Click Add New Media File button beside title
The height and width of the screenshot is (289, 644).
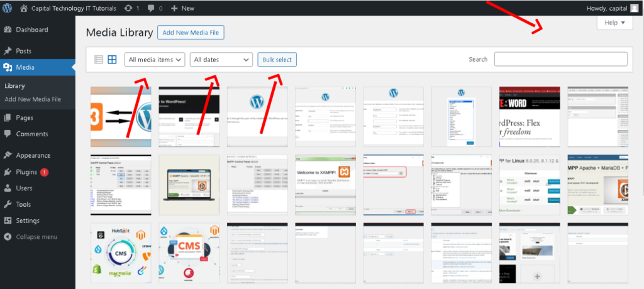pyautogui.click(x=191, y=32)
